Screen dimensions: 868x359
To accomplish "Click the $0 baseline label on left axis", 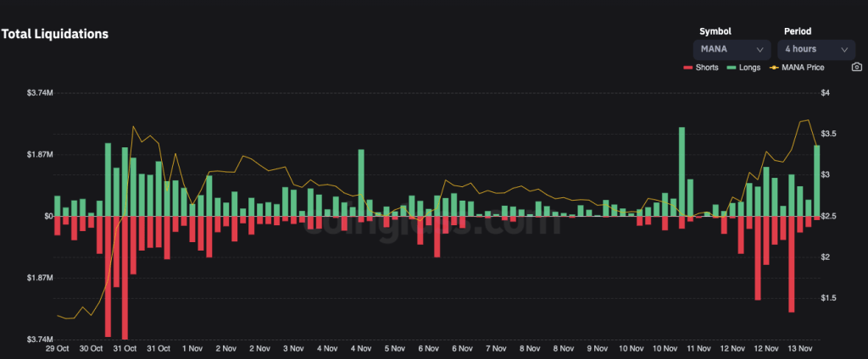I will pos(47,216).
